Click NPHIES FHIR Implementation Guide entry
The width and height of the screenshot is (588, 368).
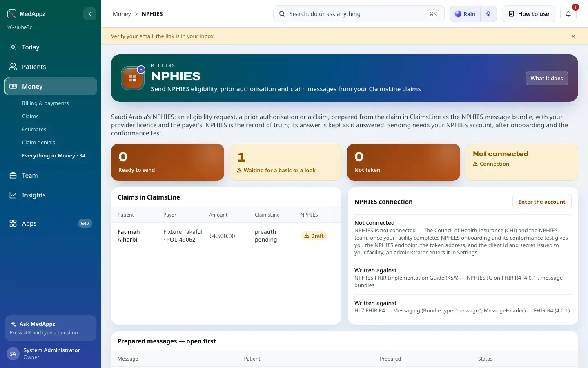point(463,278)
